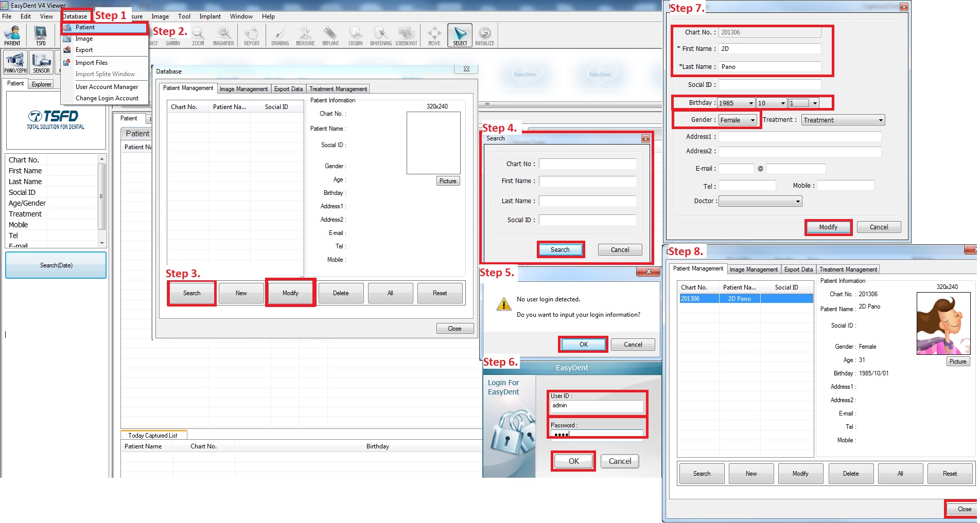Choose Image in Database menu
Viewport: 980px width, 523px height.
click(104, 39)
